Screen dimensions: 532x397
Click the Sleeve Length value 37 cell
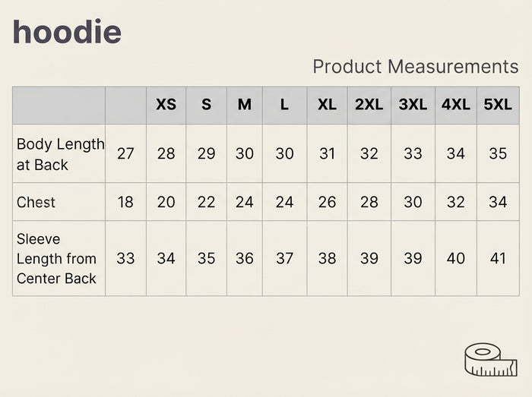(x=284, y=258)
